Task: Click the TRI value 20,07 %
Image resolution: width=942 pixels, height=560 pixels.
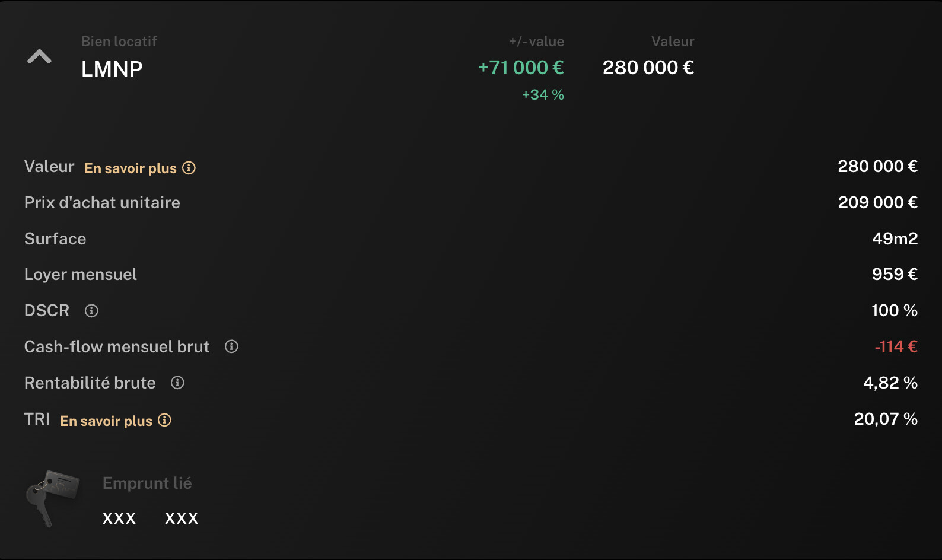Action: tap(886, 419)
